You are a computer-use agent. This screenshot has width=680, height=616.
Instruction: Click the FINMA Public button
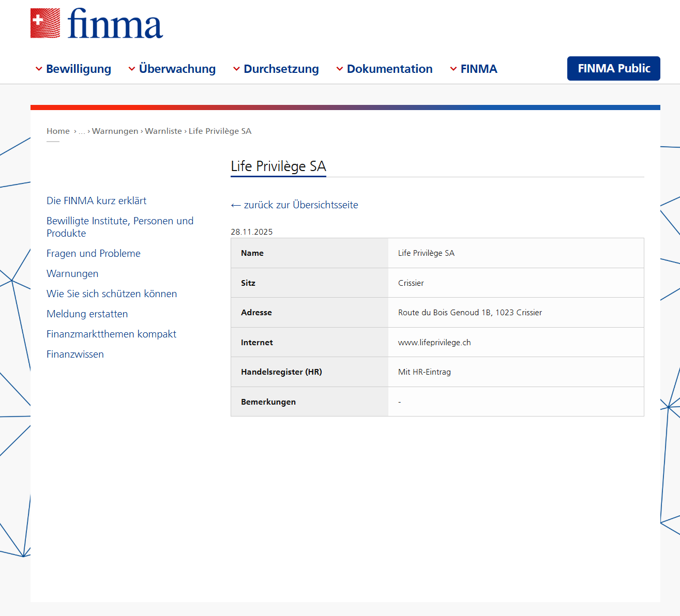pos(614,68)
